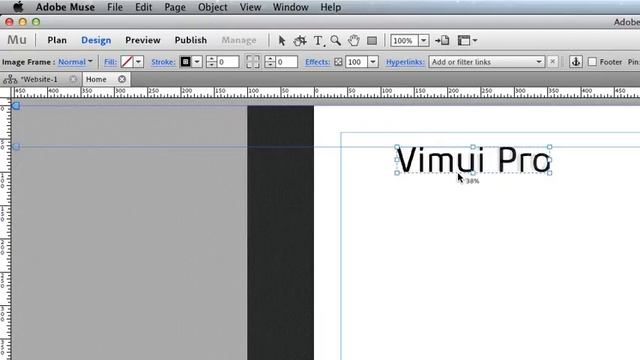
Task: Open the File menu
Action: 115,7
